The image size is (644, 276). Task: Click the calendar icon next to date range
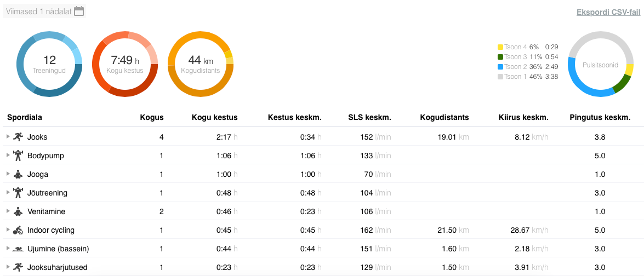tap(79, 11)
